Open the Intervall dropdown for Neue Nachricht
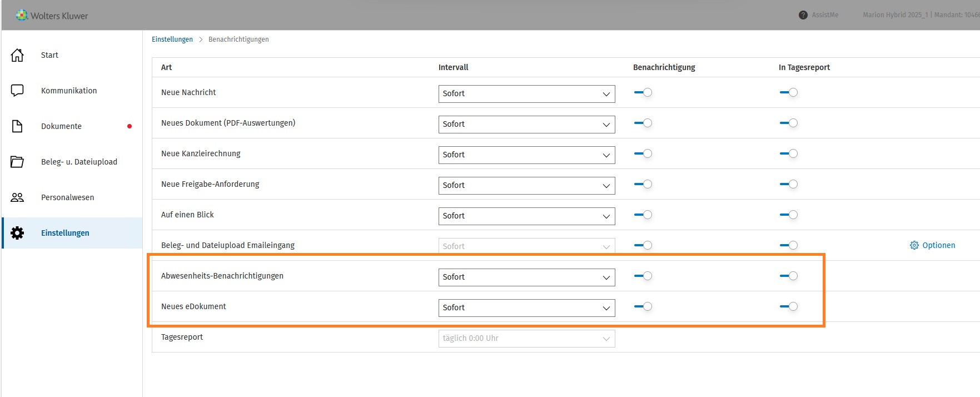This screenshot has height=397, width=980. pyautogui.click(x=526, y=94)
